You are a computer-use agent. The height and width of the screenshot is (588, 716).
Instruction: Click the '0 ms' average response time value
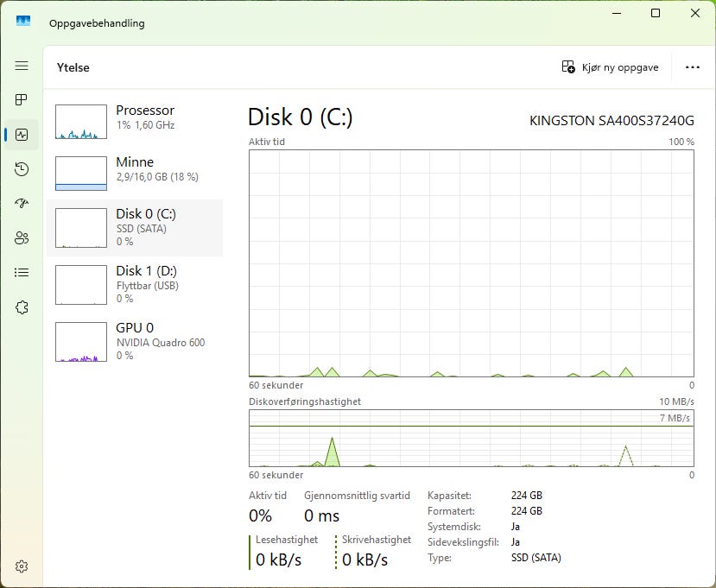(321, 515)
